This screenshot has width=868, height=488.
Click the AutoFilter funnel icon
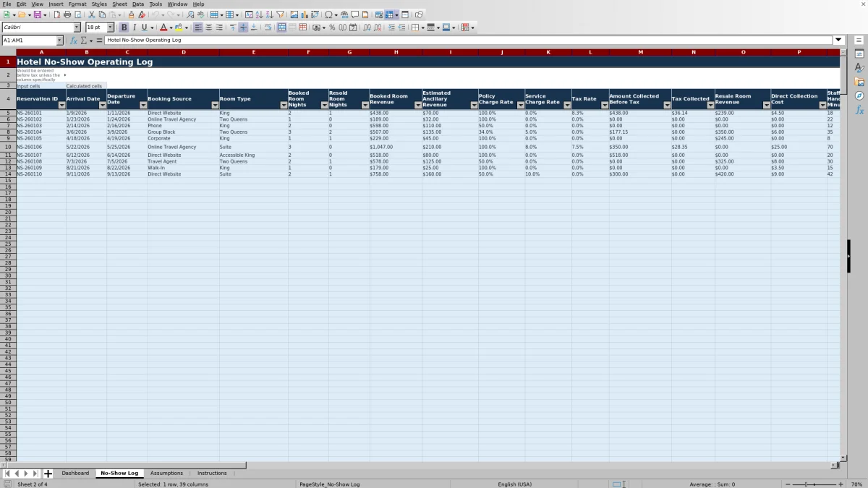(x=280, y=14)
